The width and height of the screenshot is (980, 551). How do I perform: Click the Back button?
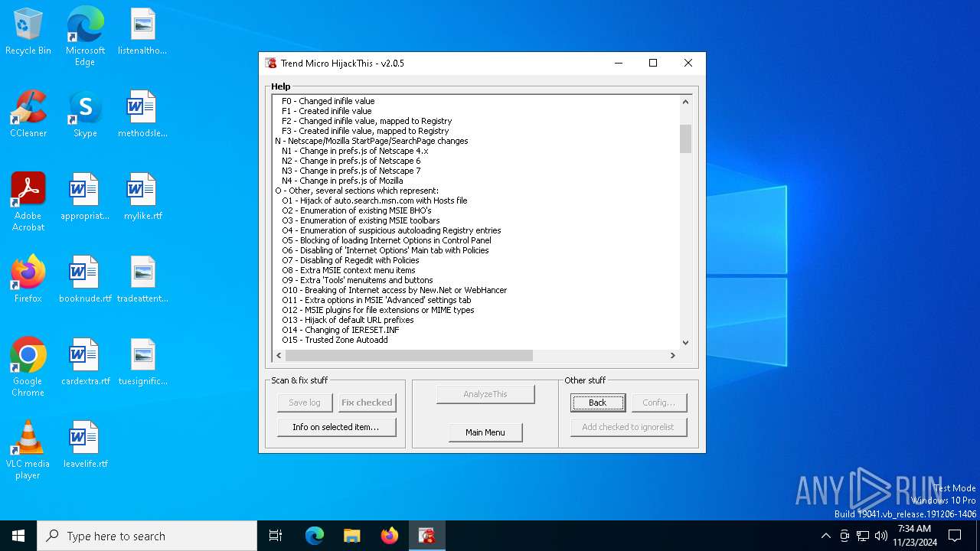(598, 403)
